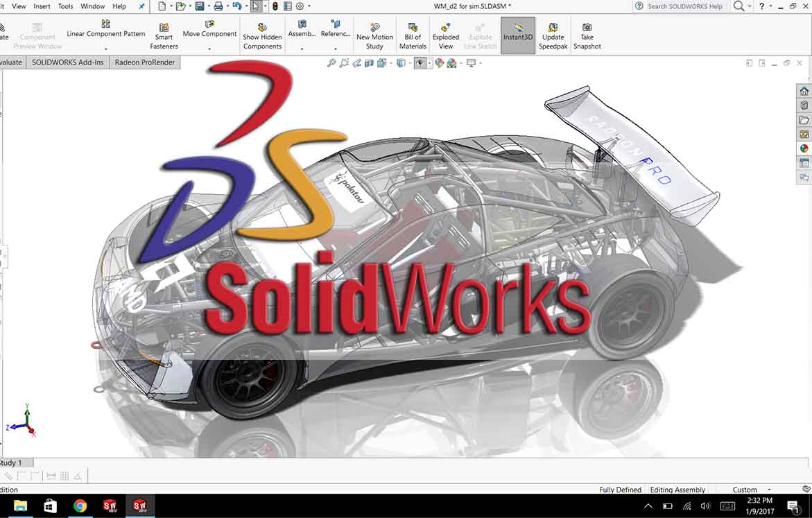Click Show Hidden Components
This screenshot has width=812, height=518.
(x=262, y=35)
